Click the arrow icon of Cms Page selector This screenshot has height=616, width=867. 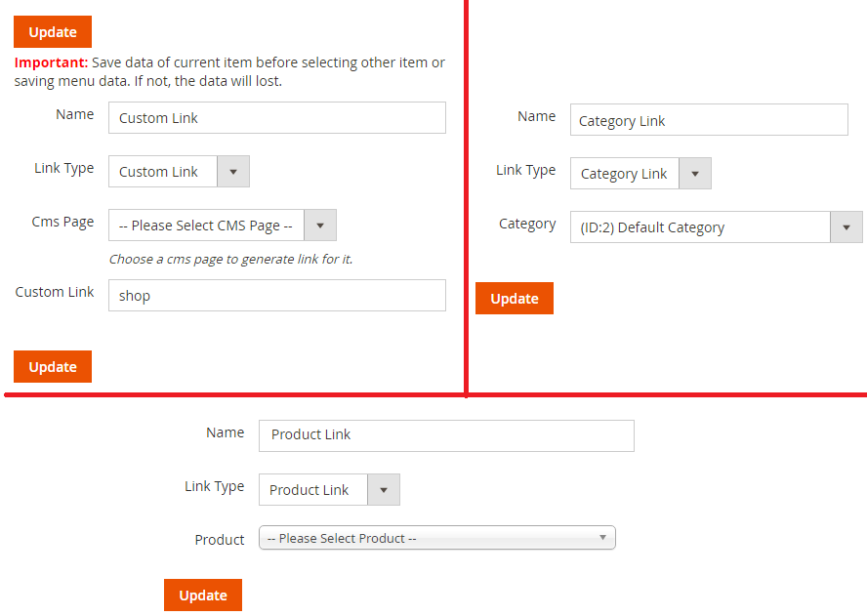[320, 226]
